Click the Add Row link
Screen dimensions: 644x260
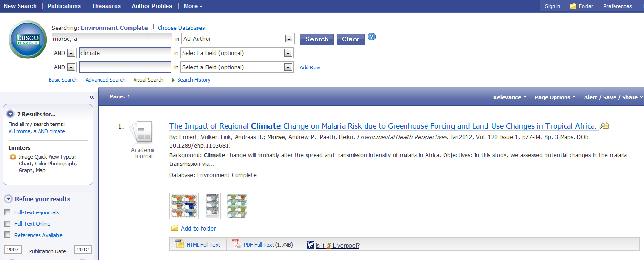[x=310, y=67]
